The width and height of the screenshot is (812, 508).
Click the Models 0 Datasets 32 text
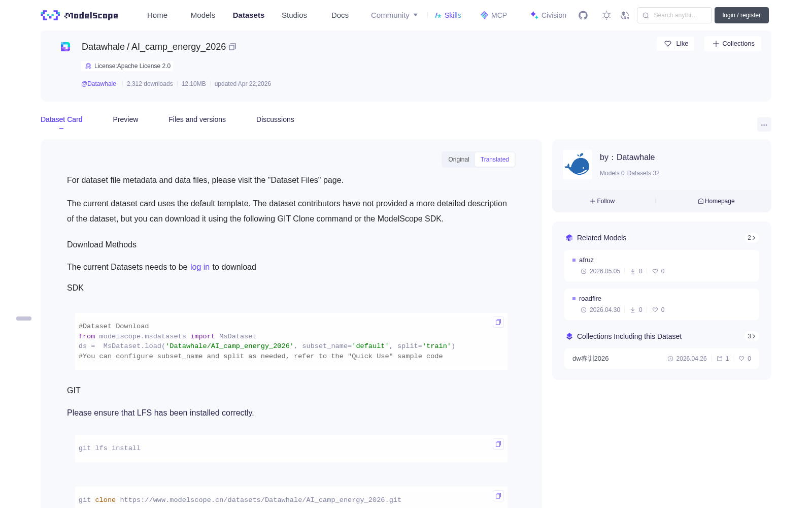tap(630, 173)
